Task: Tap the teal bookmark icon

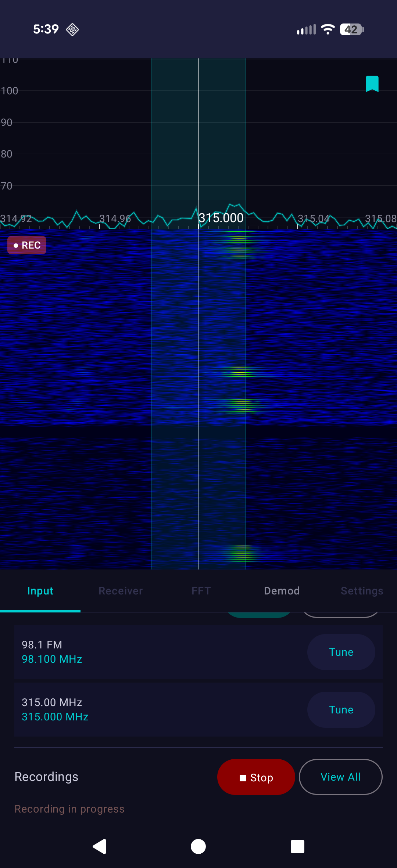Action: pos(372,84)
